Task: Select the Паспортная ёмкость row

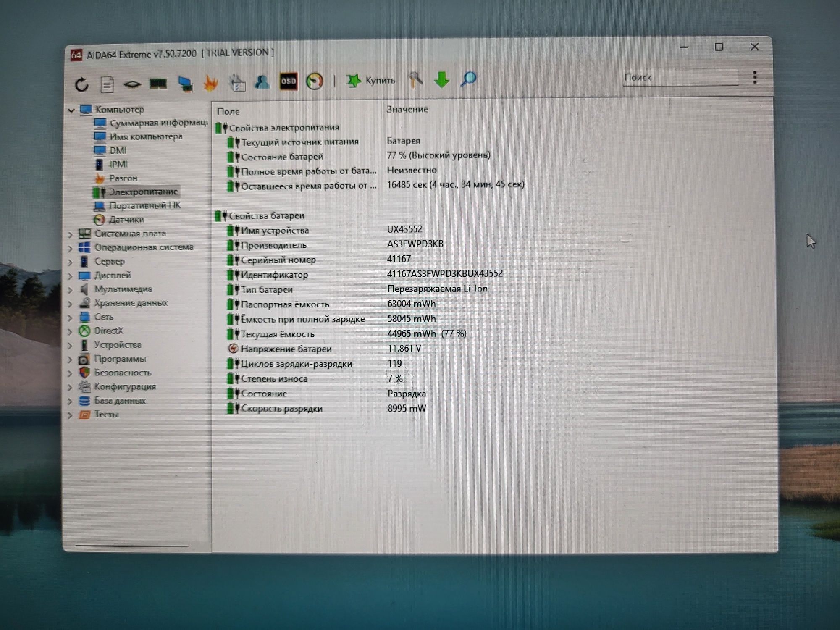Action: coord(331,304)
